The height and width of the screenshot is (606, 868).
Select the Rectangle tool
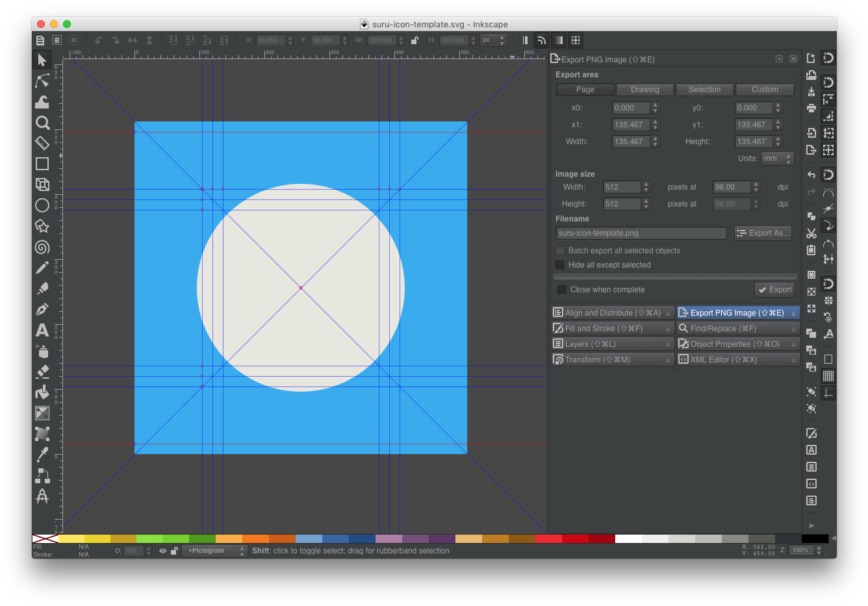coord(42,164)
